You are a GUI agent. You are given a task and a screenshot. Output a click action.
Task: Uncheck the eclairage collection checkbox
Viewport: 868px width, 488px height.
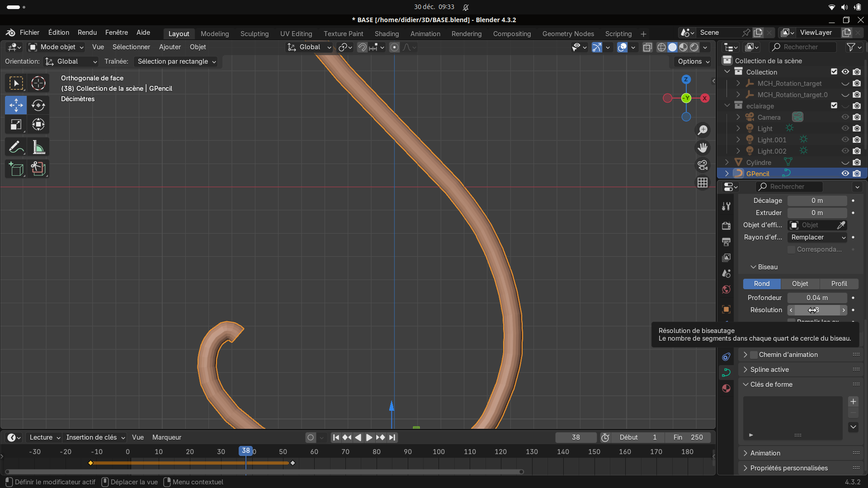click(x=834, y=106)
